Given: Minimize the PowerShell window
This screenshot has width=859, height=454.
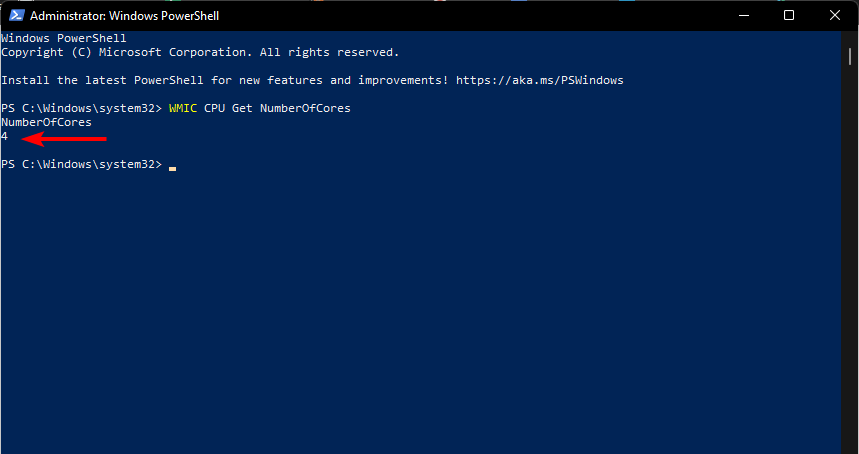Looking at the screenshot, I should (742, 16).
